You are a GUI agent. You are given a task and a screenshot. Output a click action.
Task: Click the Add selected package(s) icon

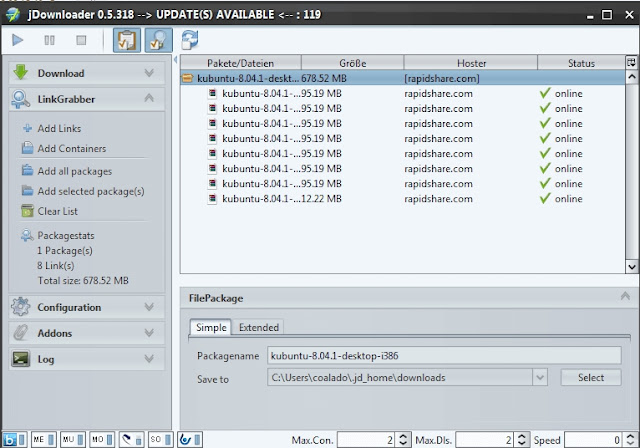[27, 191]
